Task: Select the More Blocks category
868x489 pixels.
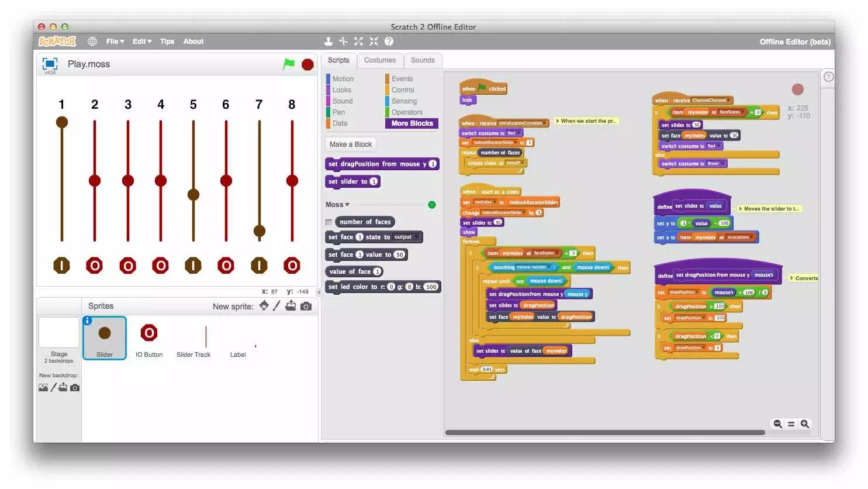Action: click(411, 123)
